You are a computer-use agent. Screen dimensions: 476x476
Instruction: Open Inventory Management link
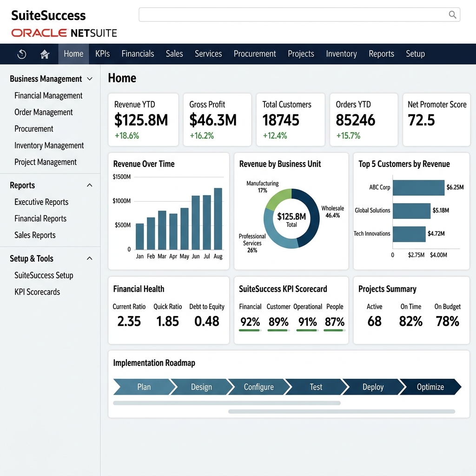(49, 145)
